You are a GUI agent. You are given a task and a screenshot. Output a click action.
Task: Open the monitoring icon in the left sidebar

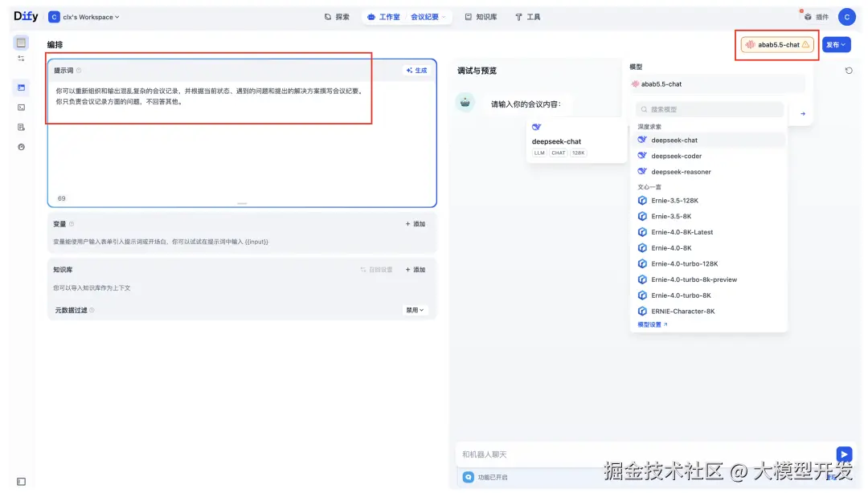pos(21,146)
